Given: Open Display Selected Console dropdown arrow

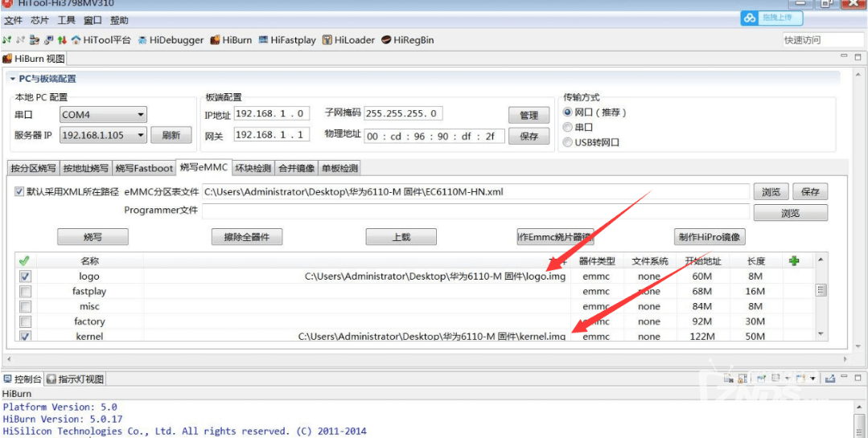Looking at the screenshot, I should pos(788,379).
